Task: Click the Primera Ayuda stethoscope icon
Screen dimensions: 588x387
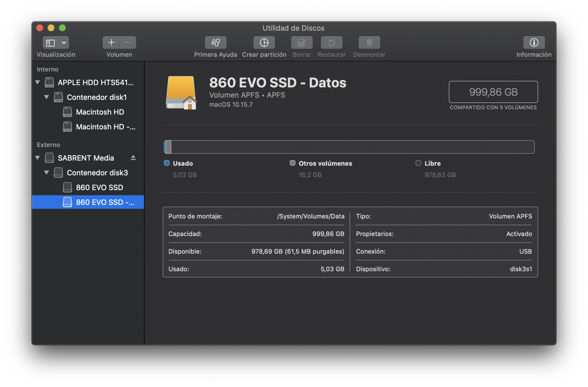Action: click(x=216, y=43)
